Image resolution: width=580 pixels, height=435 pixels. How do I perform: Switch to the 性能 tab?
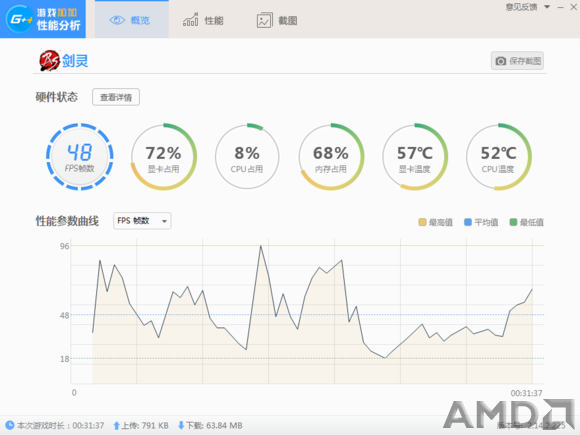(x=203, y=20)
